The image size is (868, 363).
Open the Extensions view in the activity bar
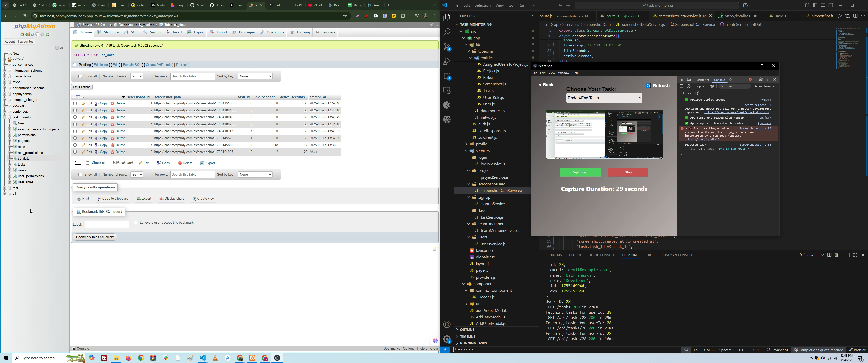tap(447, 76)
